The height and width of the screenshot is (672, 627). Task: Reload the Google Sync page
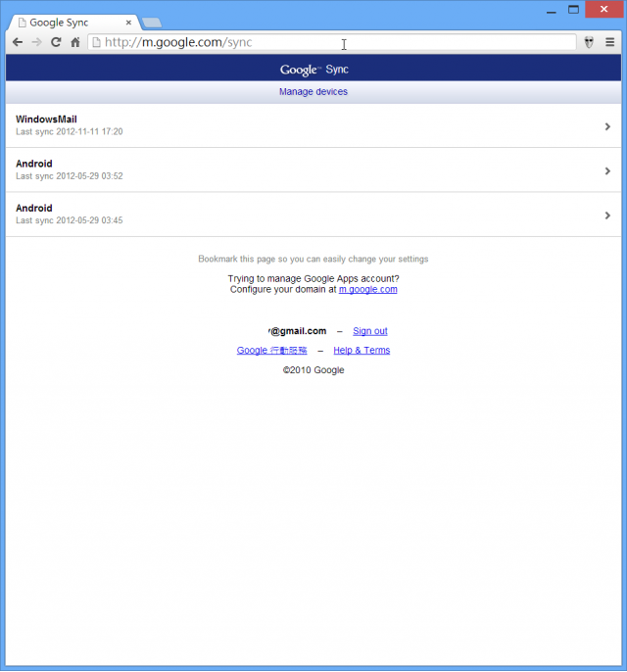tap(56, 42)
